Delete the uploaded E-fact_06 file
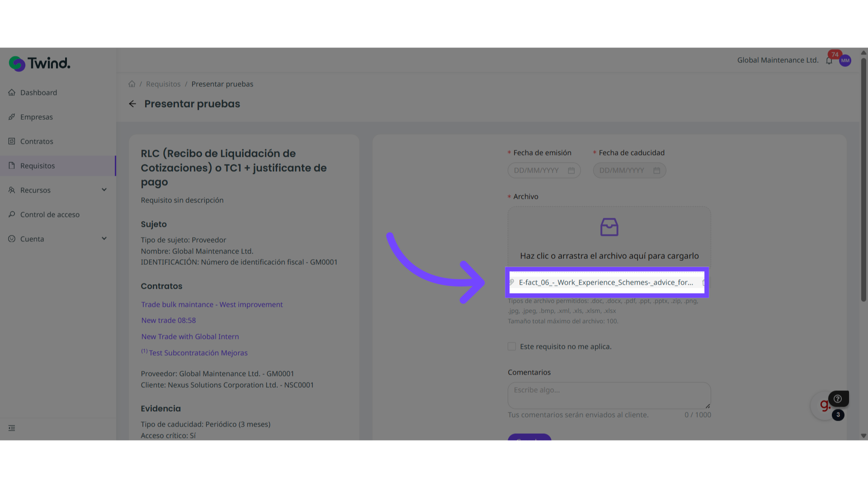 coord(703,282)
